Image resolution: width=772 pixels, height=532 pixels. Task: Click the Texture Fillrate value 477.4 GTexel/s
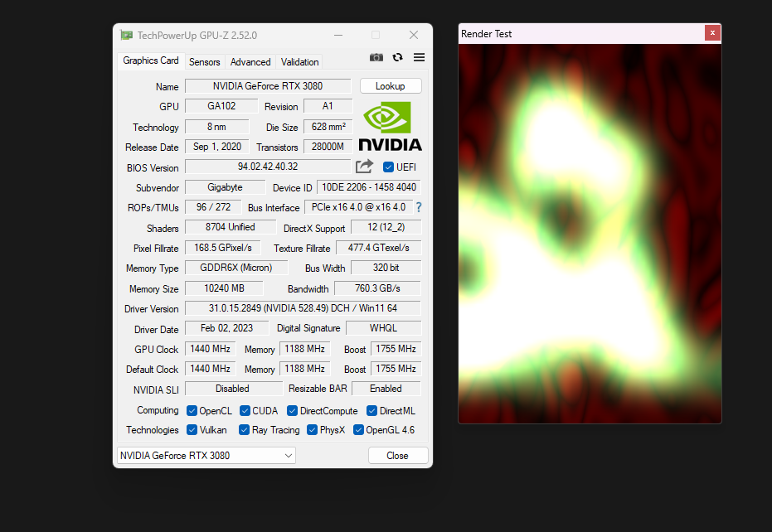(x=378, y=248)
